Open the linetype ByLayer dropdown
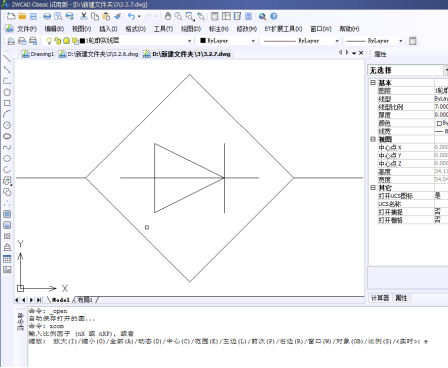The image size is (448, 368). 337,41
